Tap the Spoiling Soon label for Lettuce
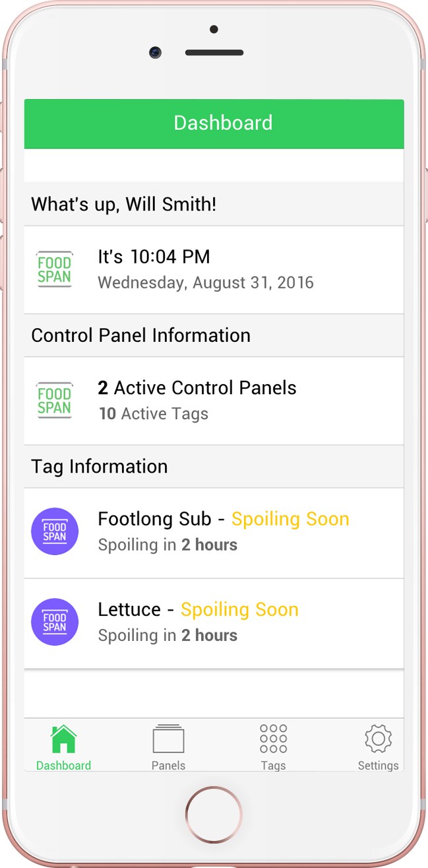The width and height of the screenshot is (428, 868). click(239, 609)
